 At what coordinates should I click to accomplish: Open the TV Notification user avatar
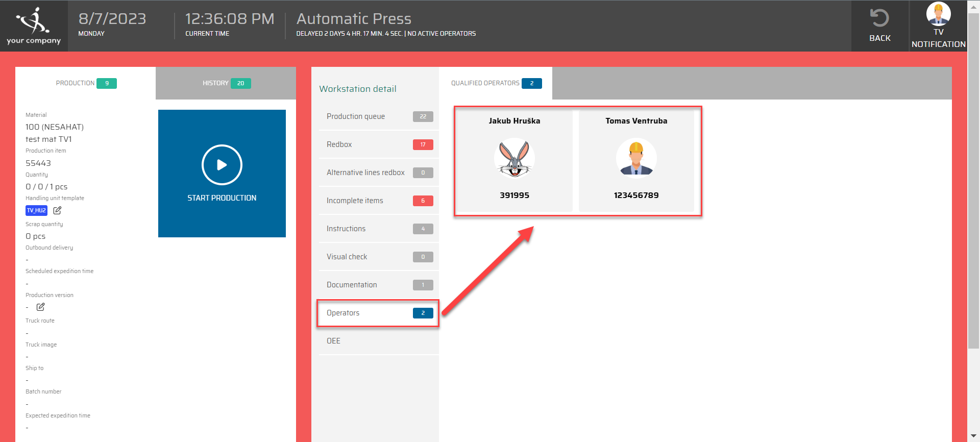[x=938, y=13]
